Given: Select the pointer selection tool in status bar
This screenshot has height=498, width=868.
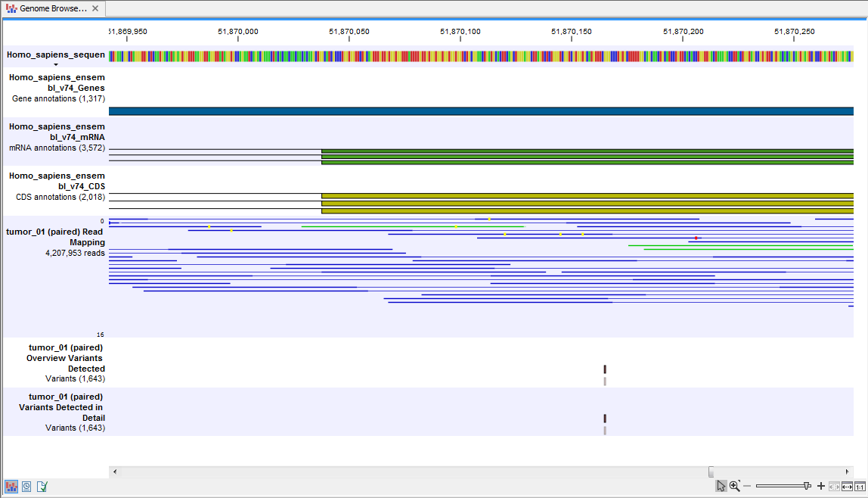Looking at the screenshot, I should click(721, 485).
